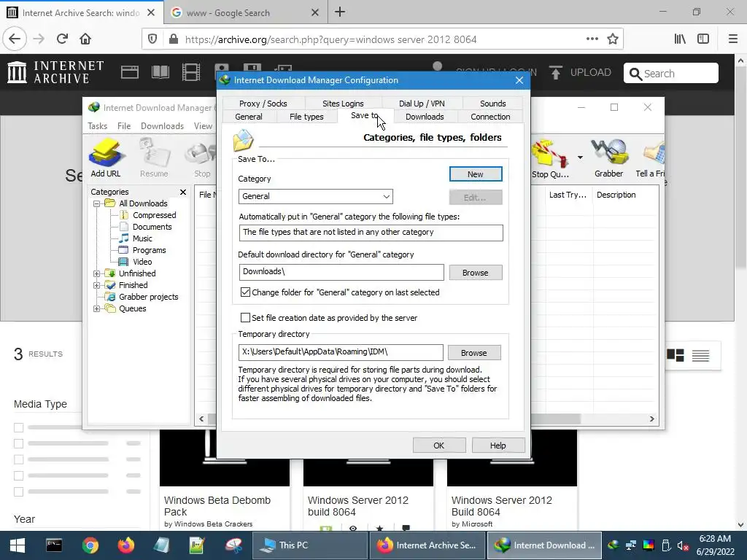Viewport: 747px width, 560px height.
Task: Open the Command Prompt taskbar icon
Action: [54, 545]
